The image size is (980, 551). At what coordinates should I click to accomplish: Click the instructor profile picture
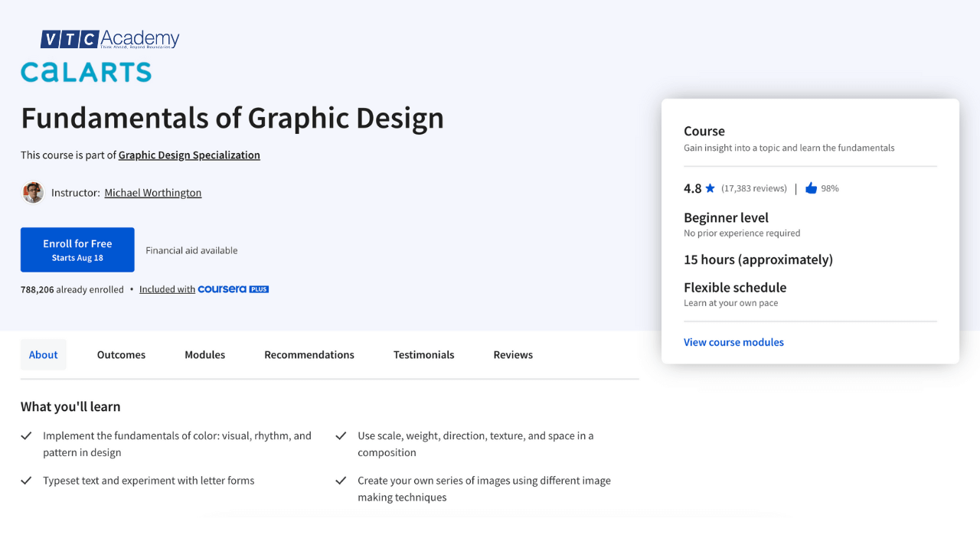coord(32,192)
